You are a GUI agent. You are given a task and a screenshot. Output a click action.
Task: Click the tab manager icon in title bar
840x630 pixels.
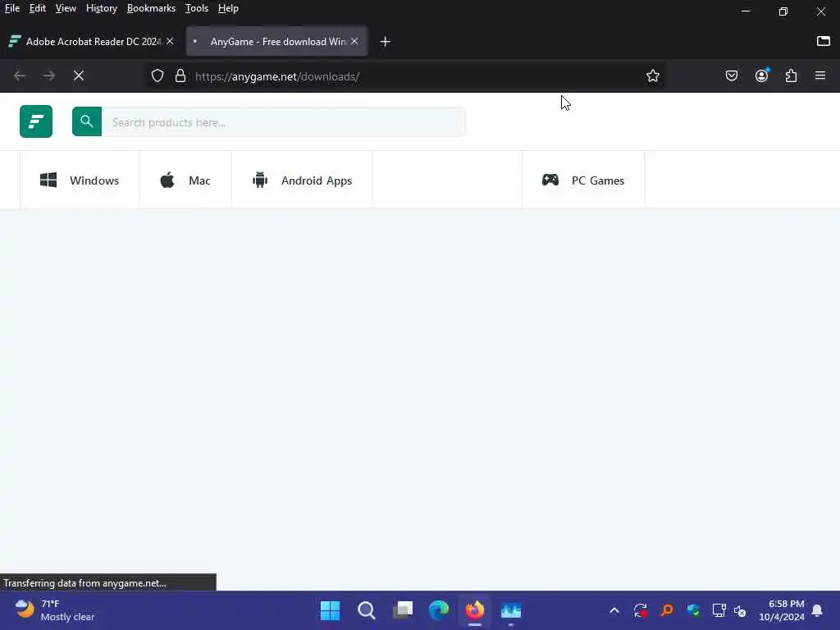pyautogui.click(x=824, y=41)
